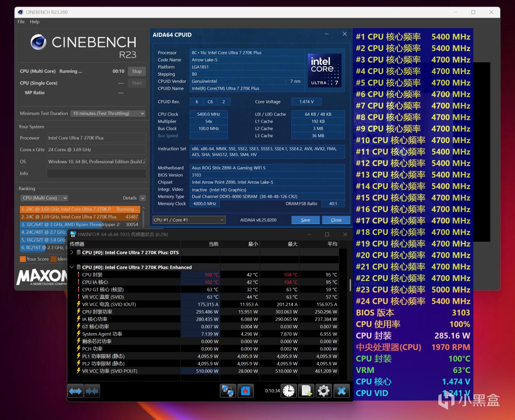The image size is (515, 420).
Task: Maximize the HWiNFO sensor window
Action: pos(327,234)
